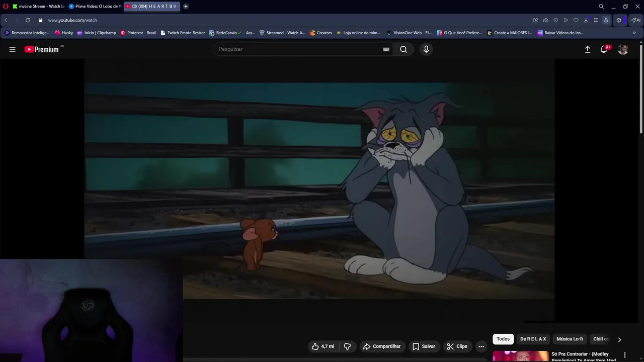Take a snapshot with camera icon
This screenshot has height=362, width=644.
(545, 20)
